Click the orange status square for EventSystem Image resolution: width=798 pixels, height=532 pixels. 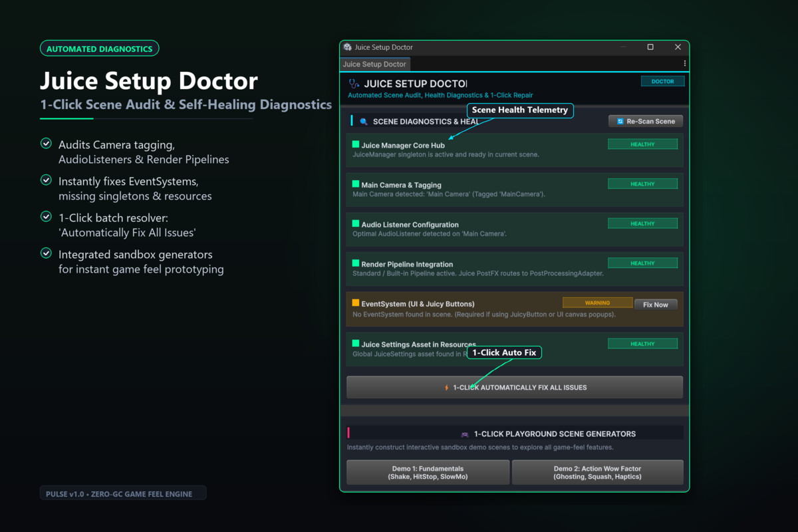click(356, 303)
